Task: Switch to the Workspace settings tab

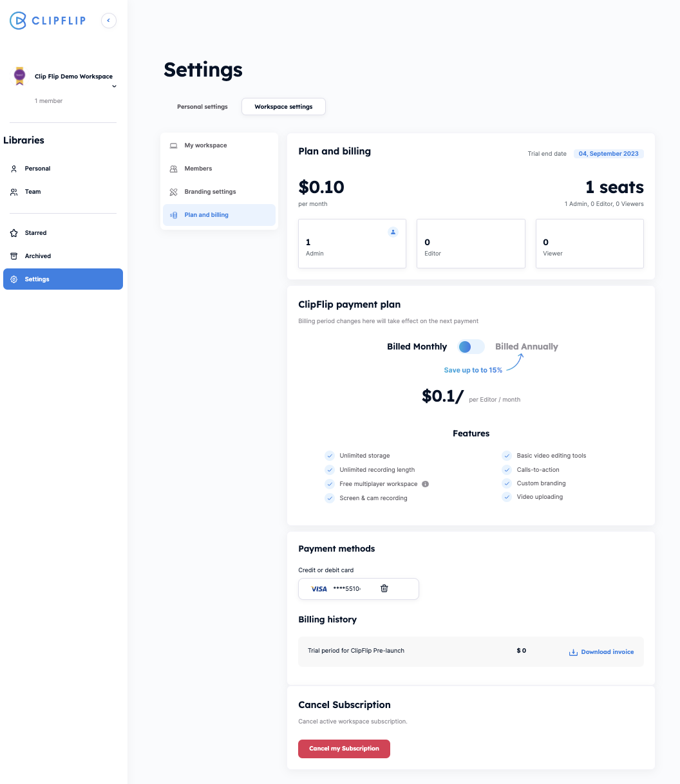Action: 283,107
